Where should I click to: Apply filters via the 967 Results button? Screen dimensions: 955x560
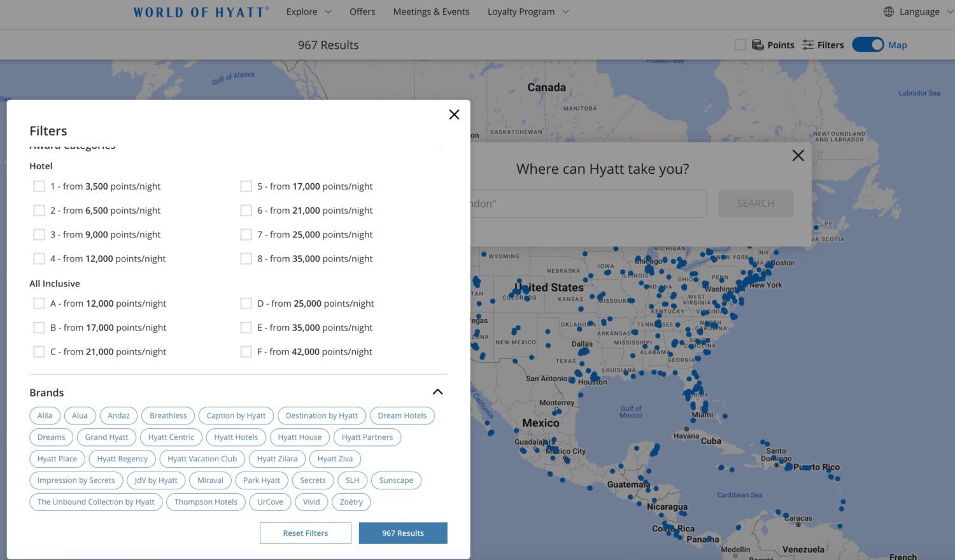(402, 533)
